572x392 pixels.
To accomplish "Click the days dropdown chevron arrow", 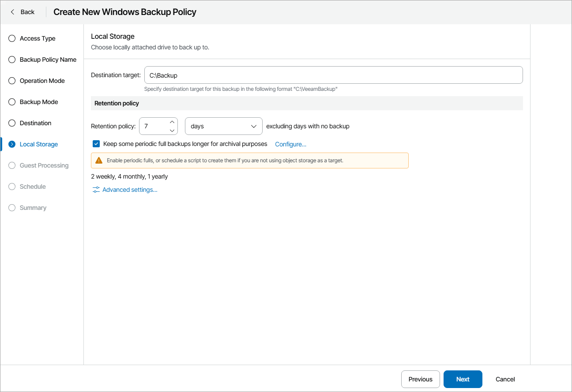I will pyautogui.click(x=254, y=126).
